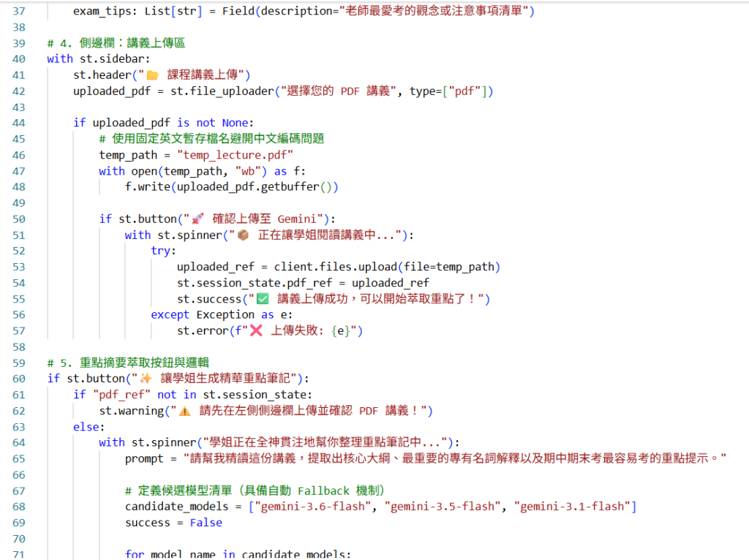Click line number 44 in the gutter

point(18,123)
